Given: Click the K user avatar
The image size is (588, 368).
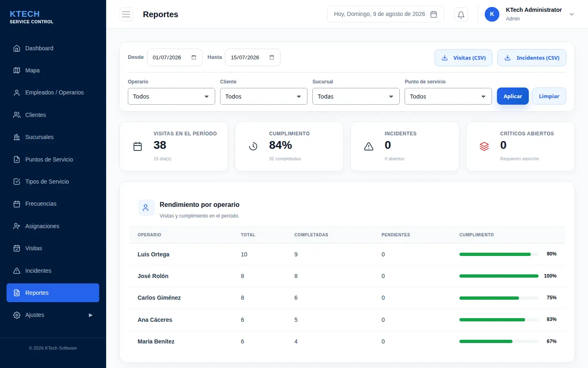Looking at the screenshot, I should point(492,14).
